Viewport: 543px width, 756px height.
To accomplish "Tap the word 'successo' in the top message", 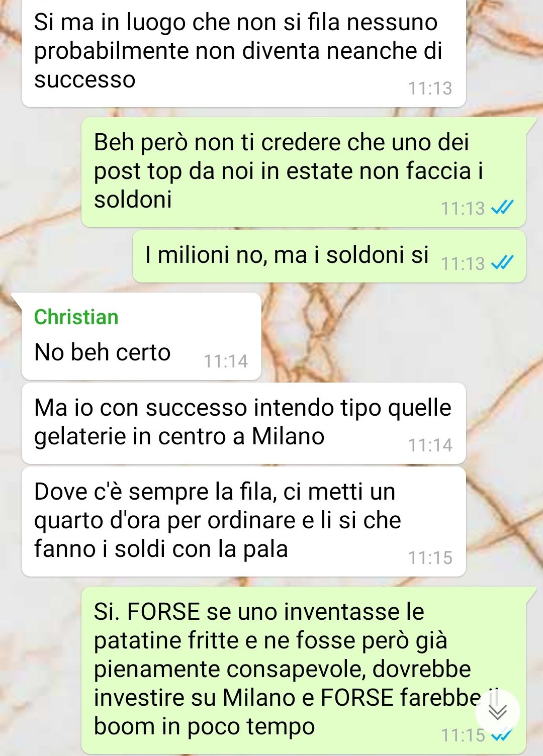I will coord(85,80).
